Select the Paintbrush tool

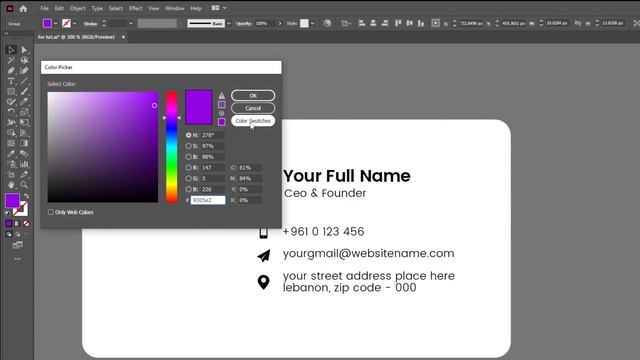click(24, 91)
